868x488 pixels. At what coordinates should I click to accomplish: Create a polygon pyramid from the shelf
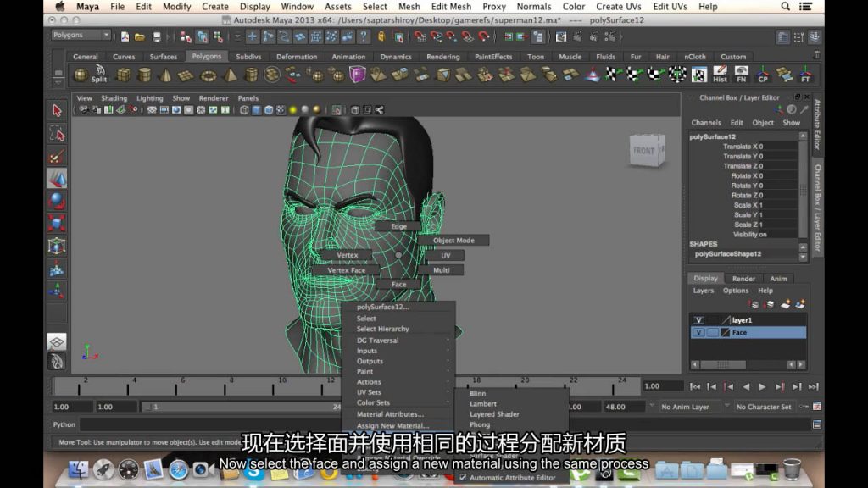coord(231,75)
